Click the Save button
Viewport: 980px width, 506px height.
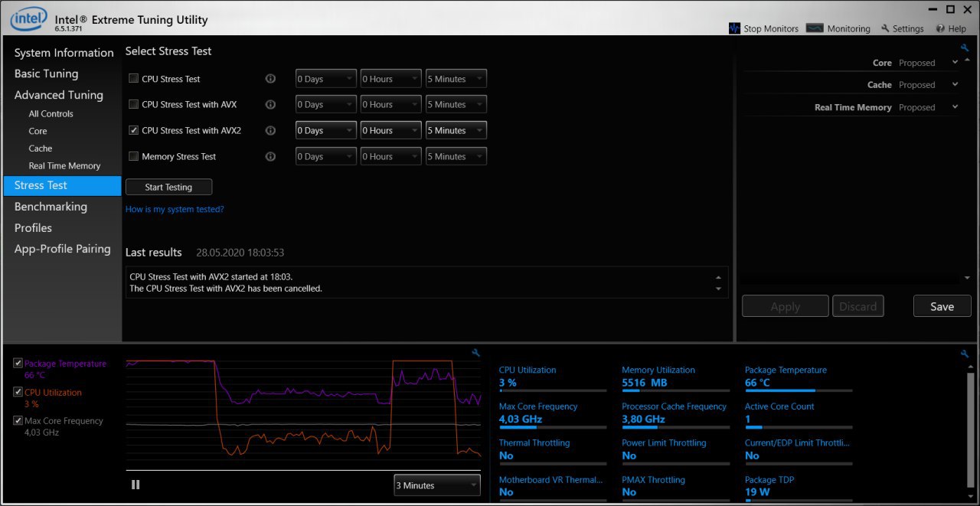(942, 306)
